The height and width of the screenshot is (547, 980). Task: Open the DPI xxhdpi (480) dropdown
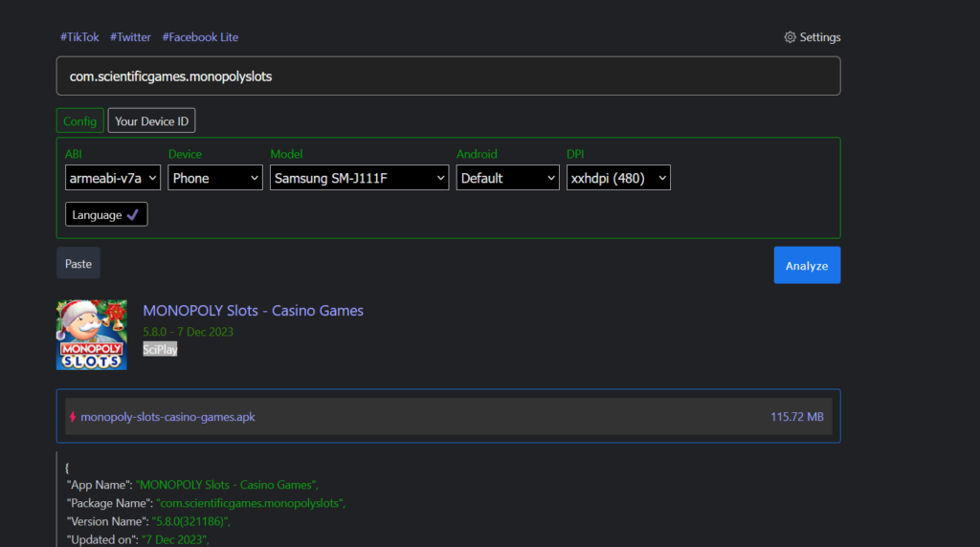pyautogui.click(x=618, y=178)
